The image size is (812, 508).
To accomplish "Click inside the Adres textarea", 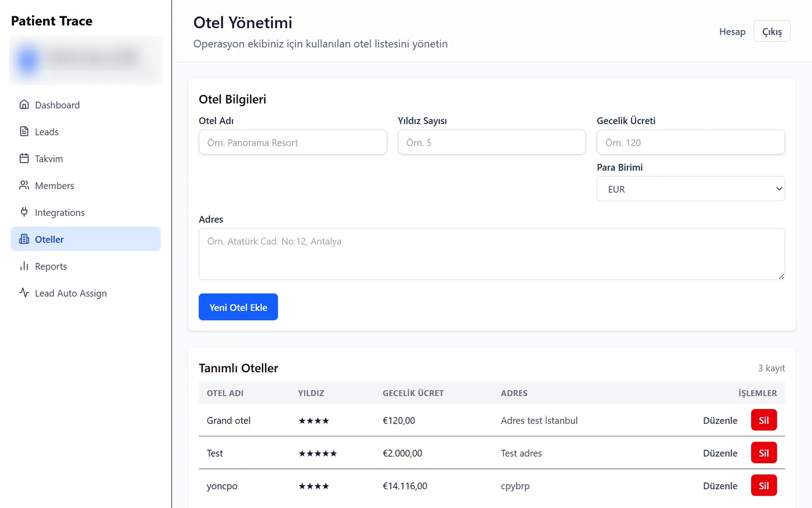I will tap(492, 254).
